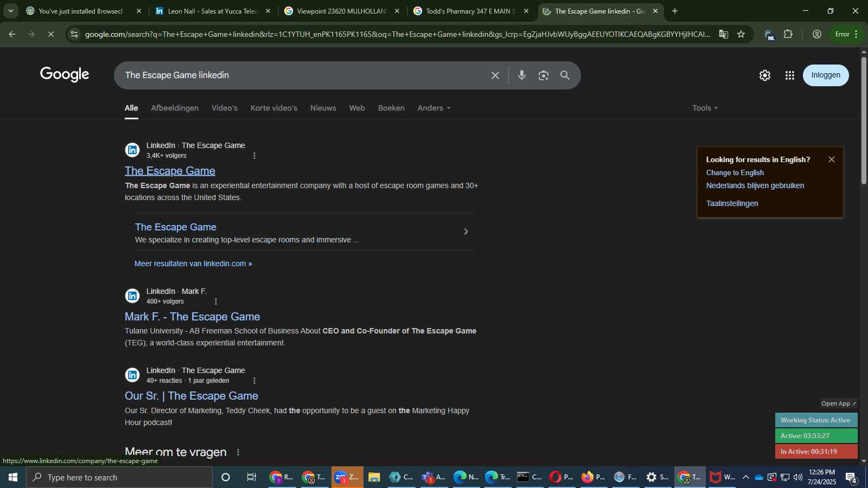Image resolution: width=868 pixels, height=488 pixels.
Task: Open the notification center icon
Action: pos(851,478)
